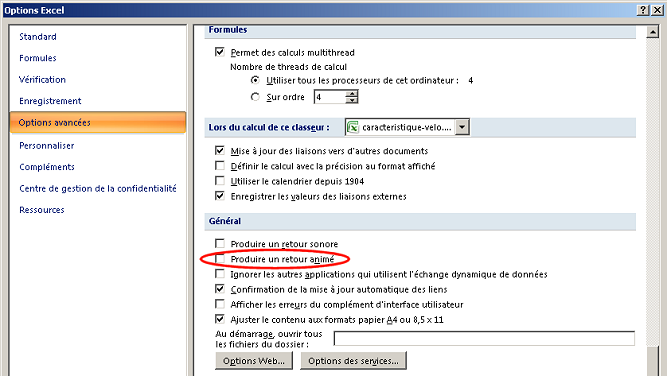This screenshot has height=376, width=667.
Task: Click the Excel file icon in workbook combo
Action: 353,127
